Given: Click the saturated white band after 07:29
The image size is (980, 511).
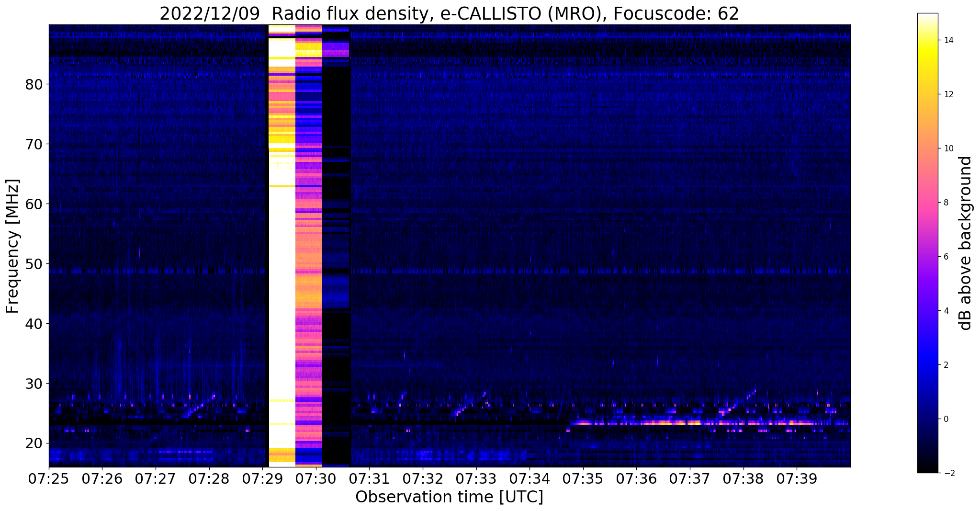Looking at the screenshot, I should click(282, 246).
